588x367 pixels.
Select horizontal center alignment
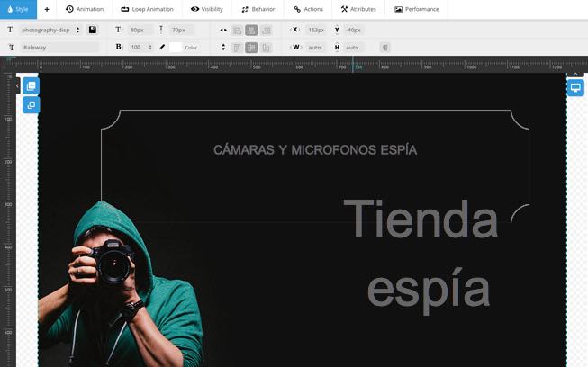tap(251, 30)
